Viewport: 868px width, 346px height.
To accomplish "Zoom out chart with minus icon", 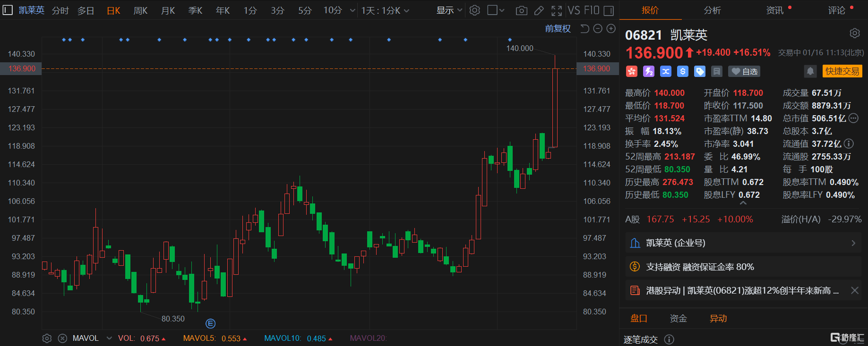I will click(x=598, y=29).
